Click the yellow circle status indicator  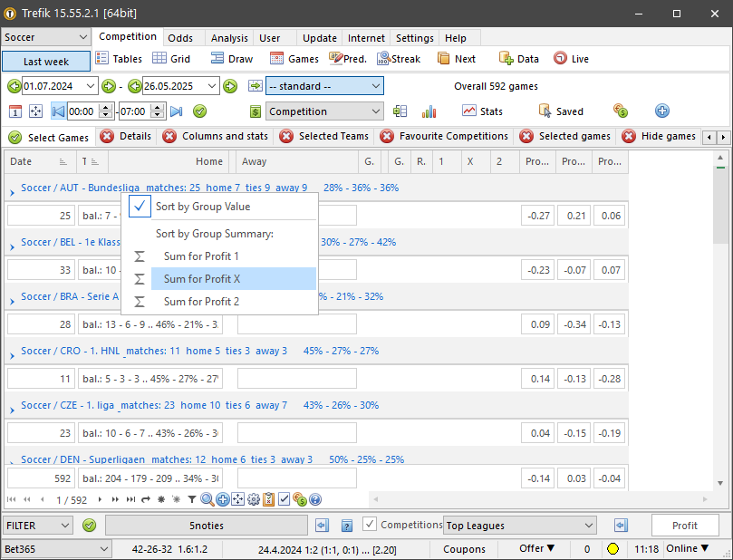pyautogui.click(x=612, y=548)
